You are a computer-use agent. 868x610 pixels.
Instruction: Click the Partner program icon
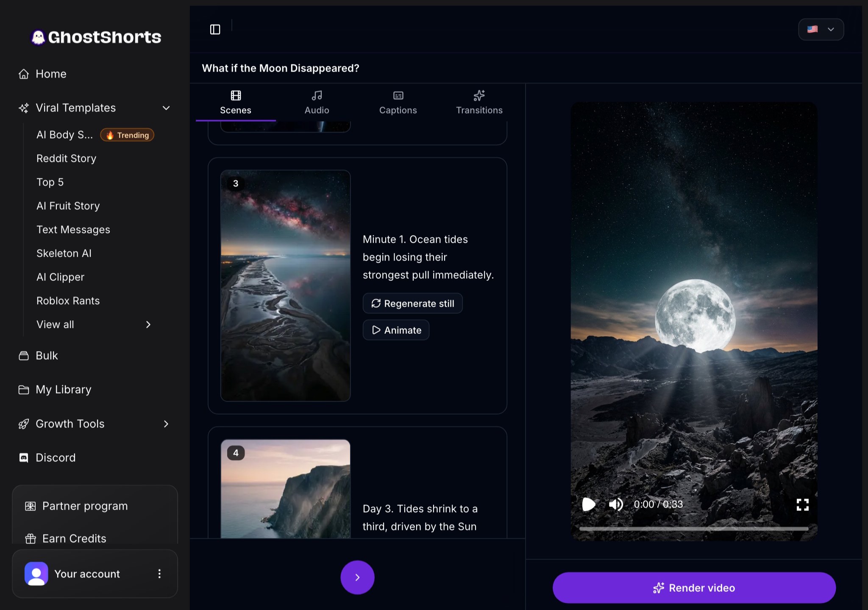31,506
